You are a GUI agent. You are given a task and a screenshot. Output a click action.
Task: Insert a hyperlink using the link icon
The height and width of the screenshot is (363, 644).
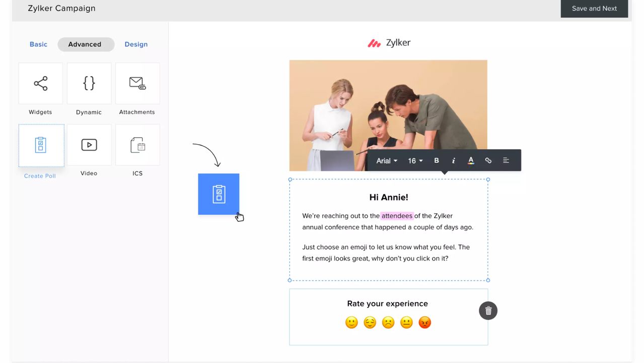click(x=488, y=160)
